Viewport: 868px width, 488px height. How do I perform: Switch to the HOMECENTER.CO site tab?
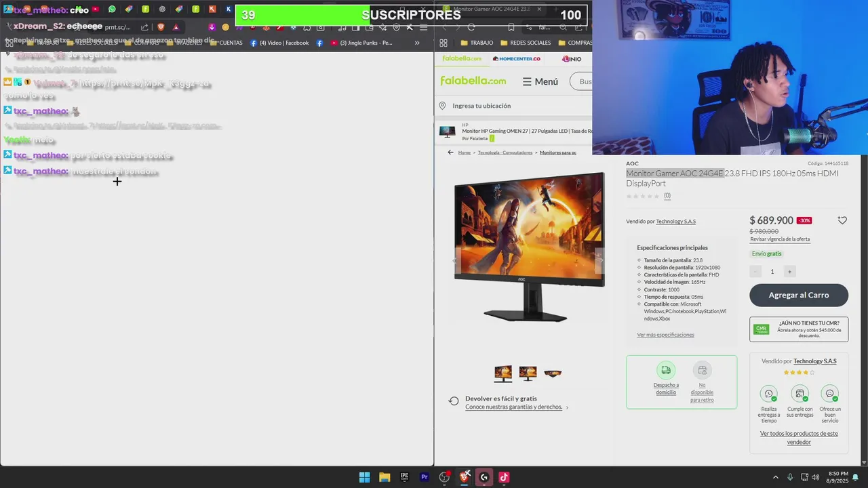click(516, 59)
